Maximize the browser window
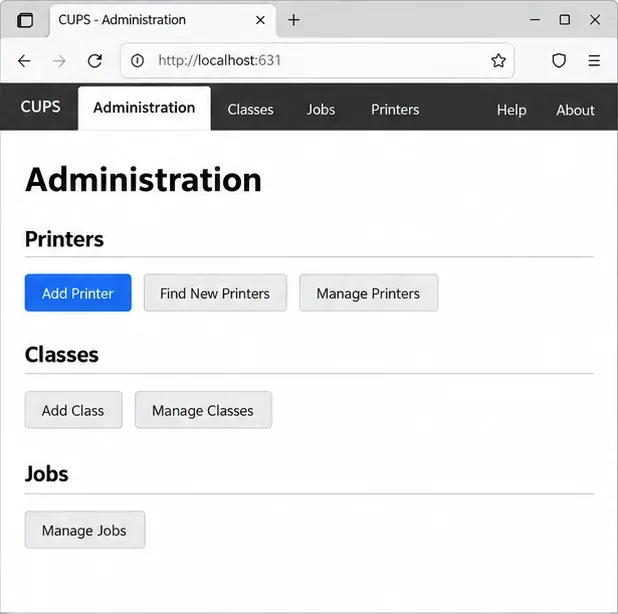The height and width of the screenshot is (614, 618). coord(564,19)
